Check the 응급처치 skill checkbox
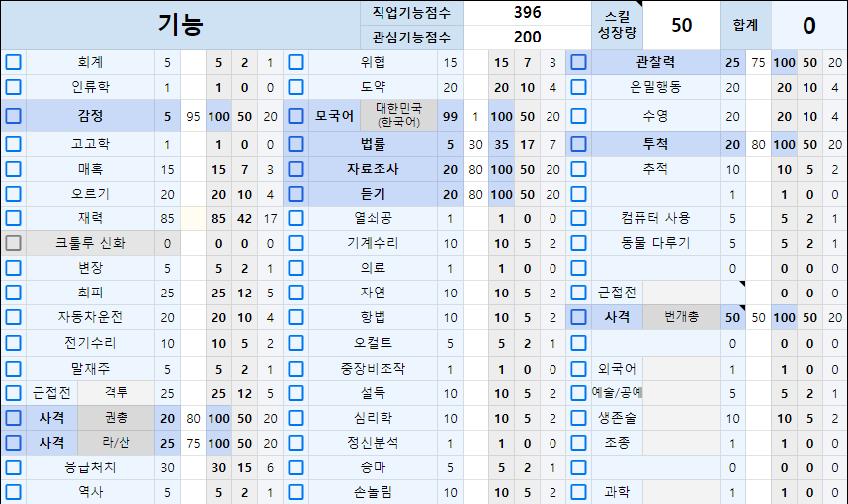 13,467
